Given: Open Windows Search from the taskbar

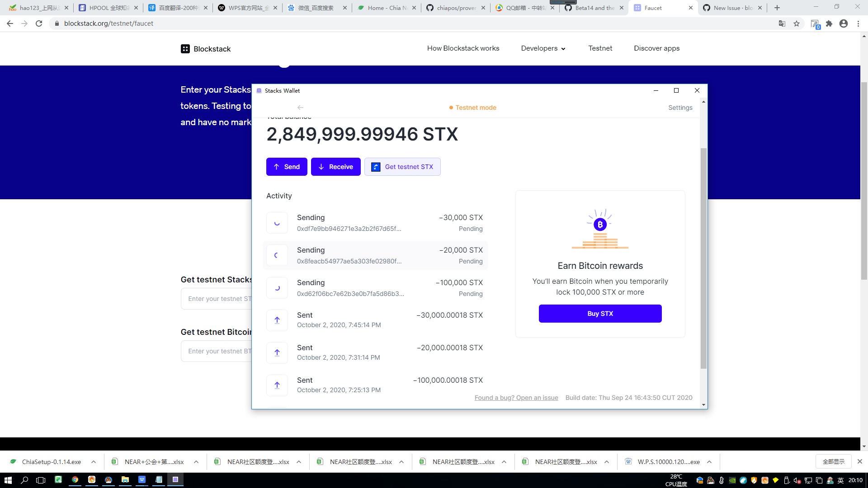Looking at the screenshot, I should pyautogui.click(x=24, y=480).
